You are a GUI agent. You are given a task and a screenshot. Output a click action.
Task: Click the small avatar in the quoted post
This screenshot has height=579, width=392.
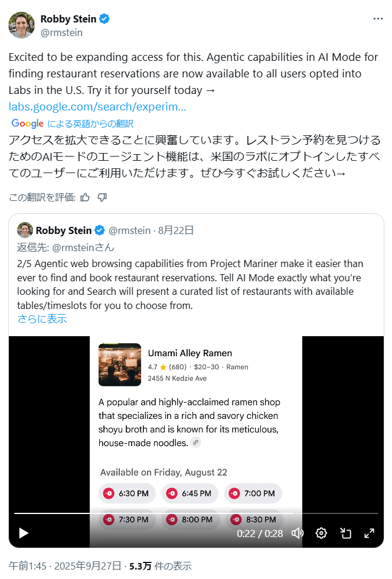tap(25, 230)
